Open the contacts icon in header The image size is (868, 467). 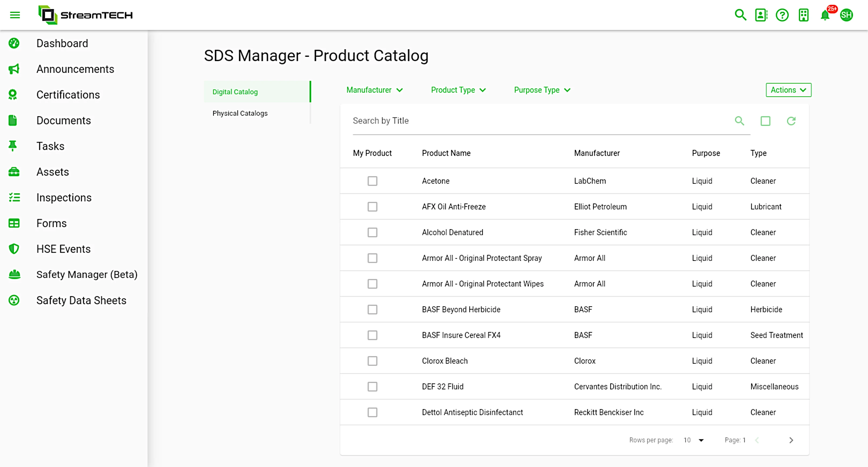point(761,15)
